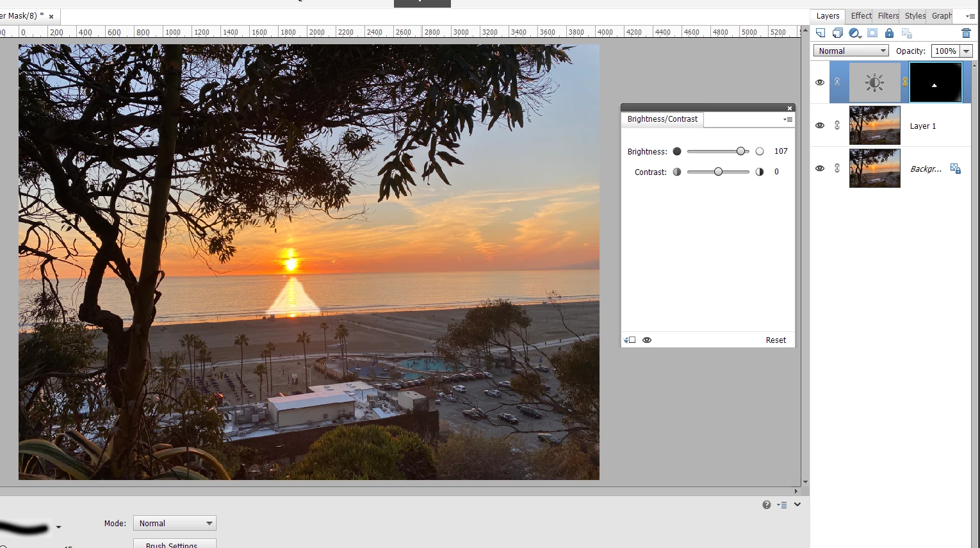Open the brush Mode dropdown
This screenshot has height=548, width=980.
(x=175, y=524)
